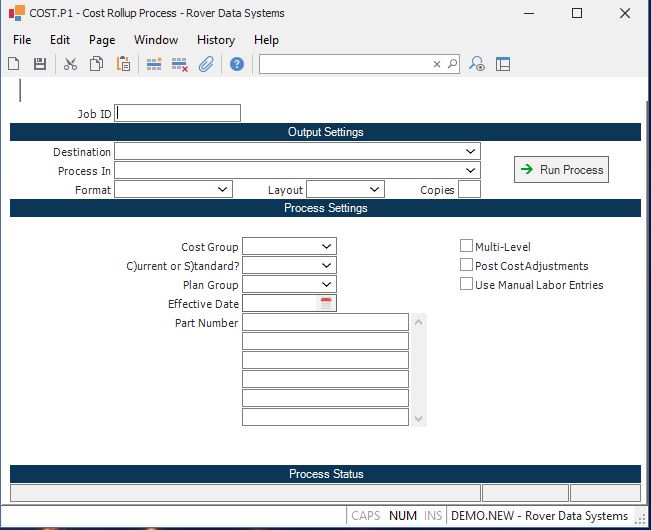Click the New record toolbar icon

(x=14, y=64)
